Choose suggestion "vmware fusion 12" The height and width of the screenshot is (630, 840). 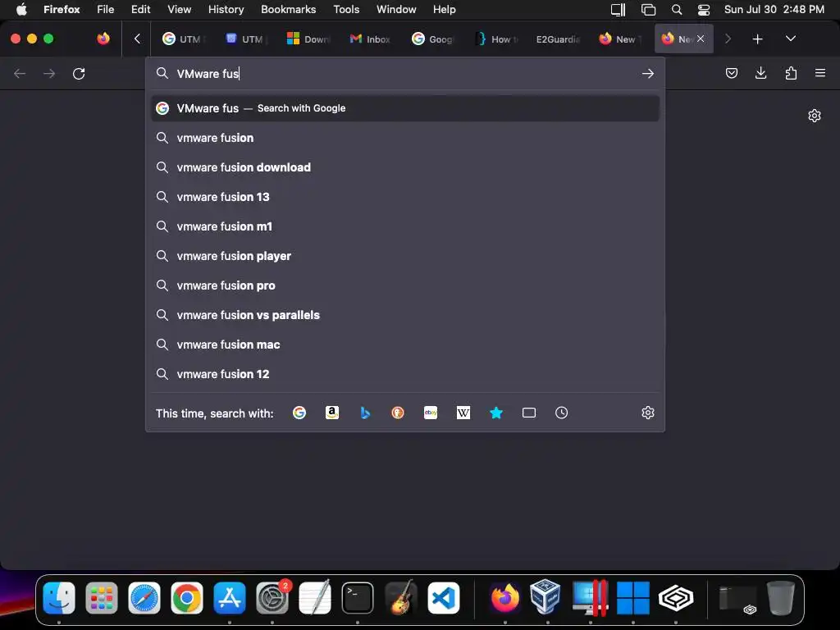405,374
